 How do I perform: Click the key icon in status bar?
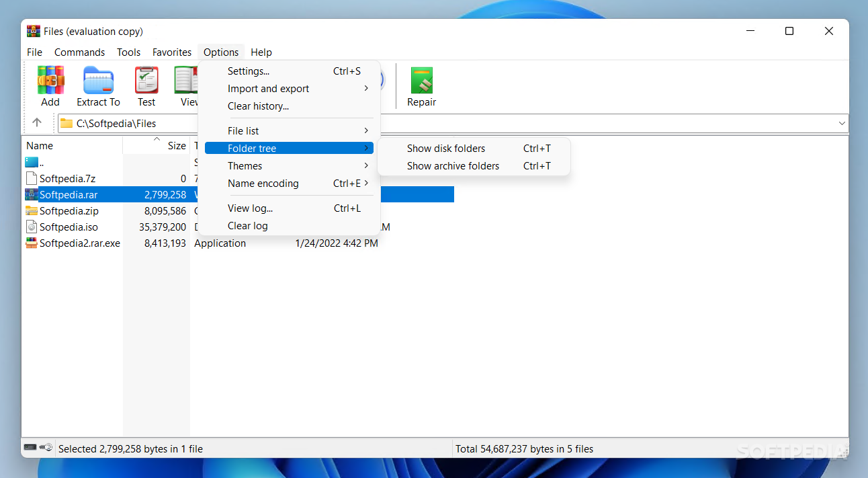coord(46,447)
